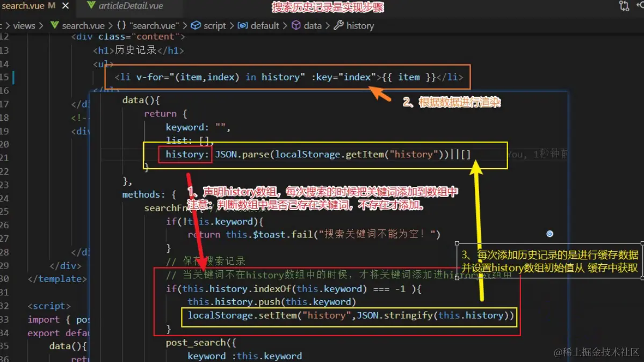Screen dimensions: 644x362
Task: Select the views breadcrumb folder
Action: coord(24,25)
